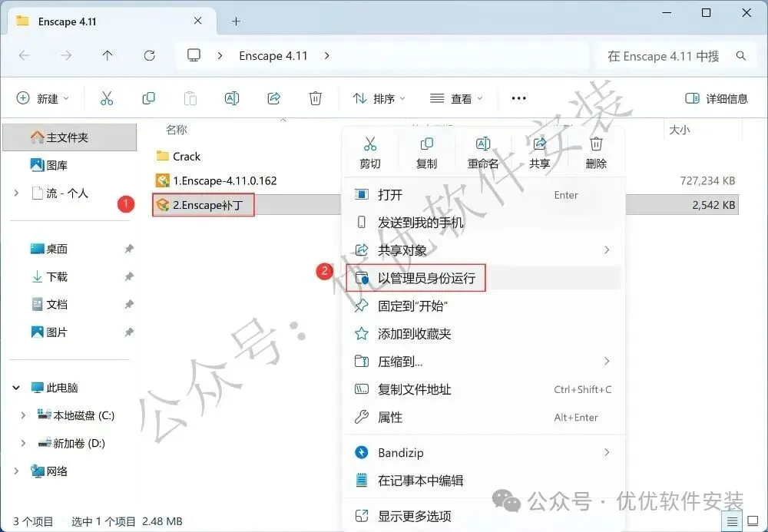The image size is (768, 532).
Task: Click the Enscape 4.11 breadcrumb
Action: point(273,56)
